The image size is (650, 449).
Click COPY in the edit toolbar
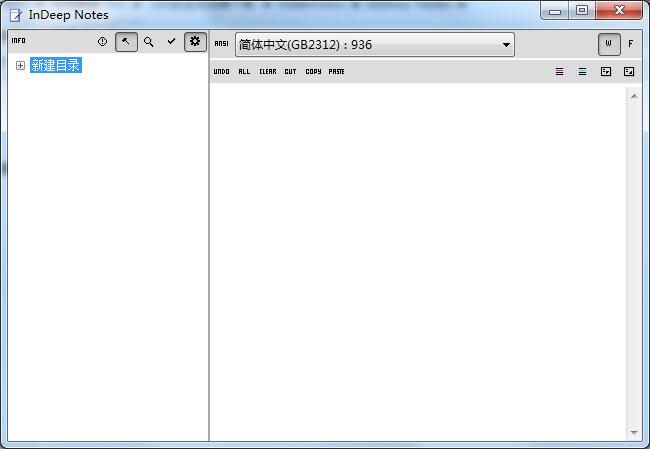coord(313,72)
